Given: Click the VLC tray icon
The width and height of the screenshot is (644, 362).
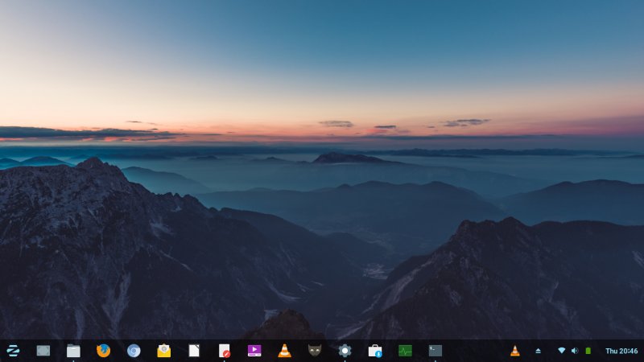Looking at the screenshot, I should [514, 351].
